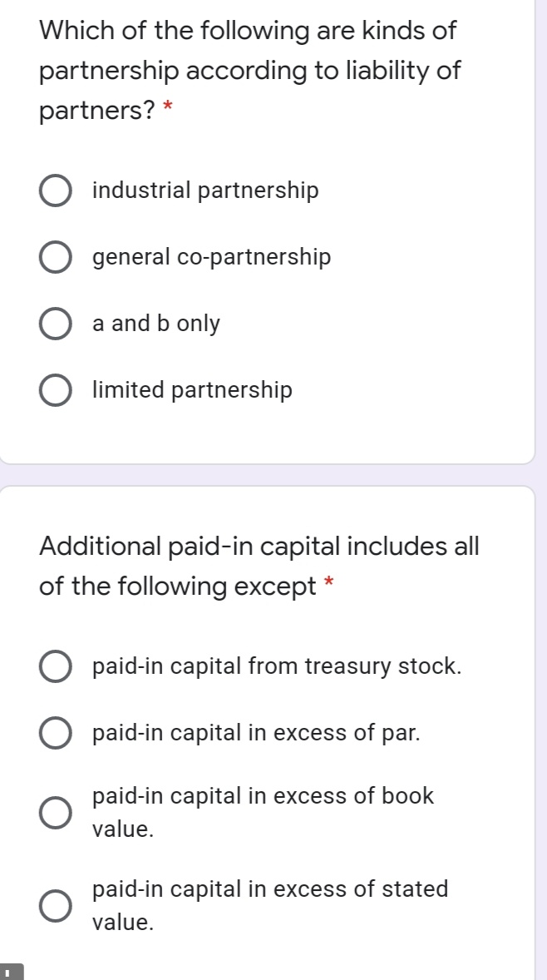This screenshot has width=547, height=980.
Task: Select the 'industrial partnership' radio button
Action: tap(55, 191)
